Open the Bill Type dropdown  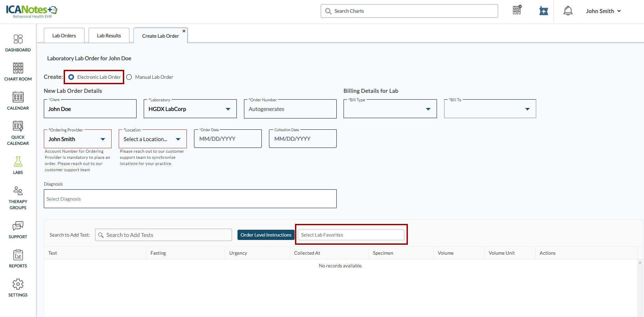pyautogui.click(x=428, y=109)
